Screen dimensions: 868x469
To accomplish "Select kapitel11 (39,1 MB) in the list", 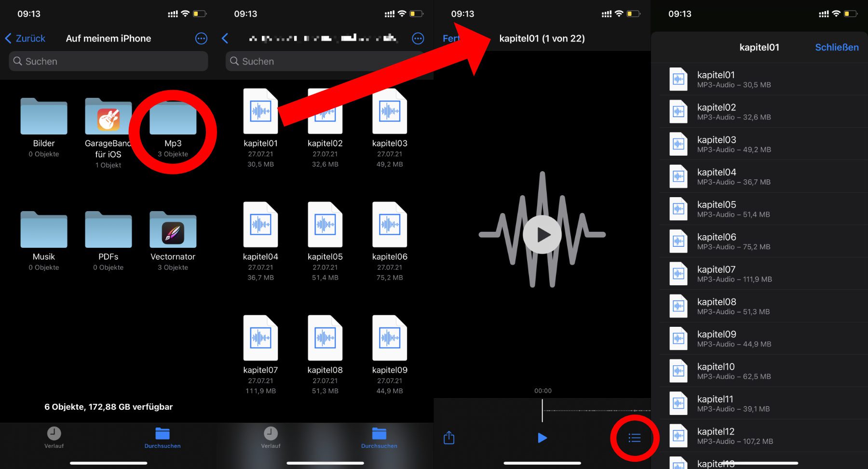I will (764, 403).
